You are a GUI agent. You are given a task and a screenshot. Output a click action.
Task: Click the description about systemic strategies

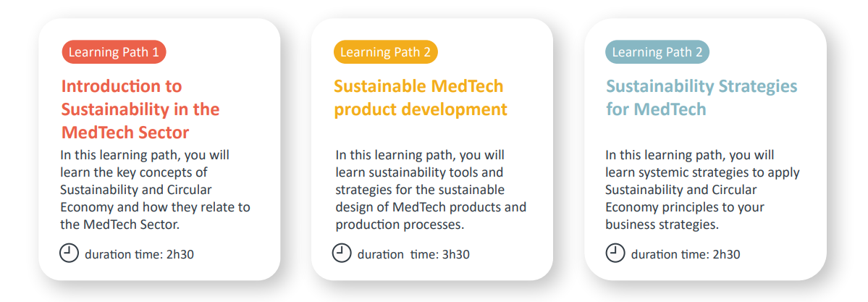coord(702,190)
